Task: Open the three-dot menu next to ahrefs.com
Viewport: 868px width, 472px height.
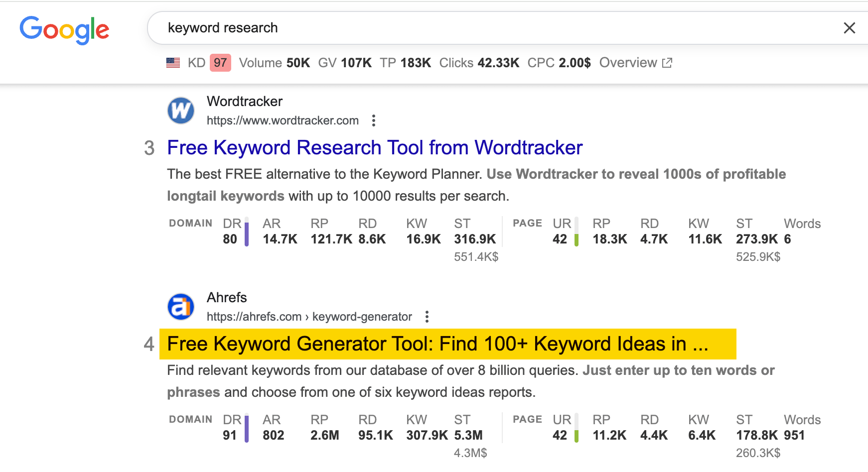Action: pyautogui.click(x=428, y=316)
